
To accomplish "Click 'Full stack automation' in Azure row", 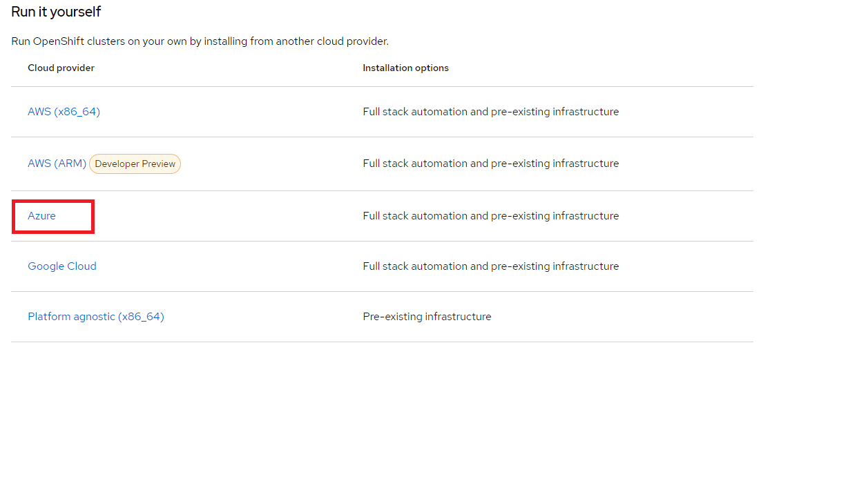I will click(x=415, y=216).
